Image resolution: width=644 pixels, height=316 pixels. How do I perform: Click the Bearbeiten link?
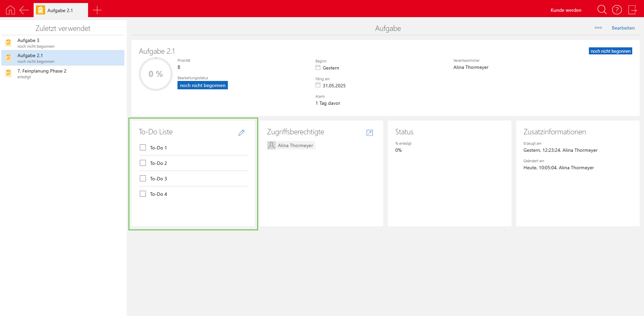pyautogui.click(x=623, y=28)
